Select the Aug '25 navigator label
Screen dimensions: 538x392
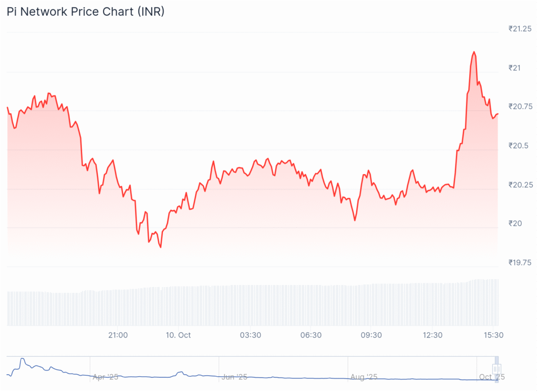coord(364,377)
